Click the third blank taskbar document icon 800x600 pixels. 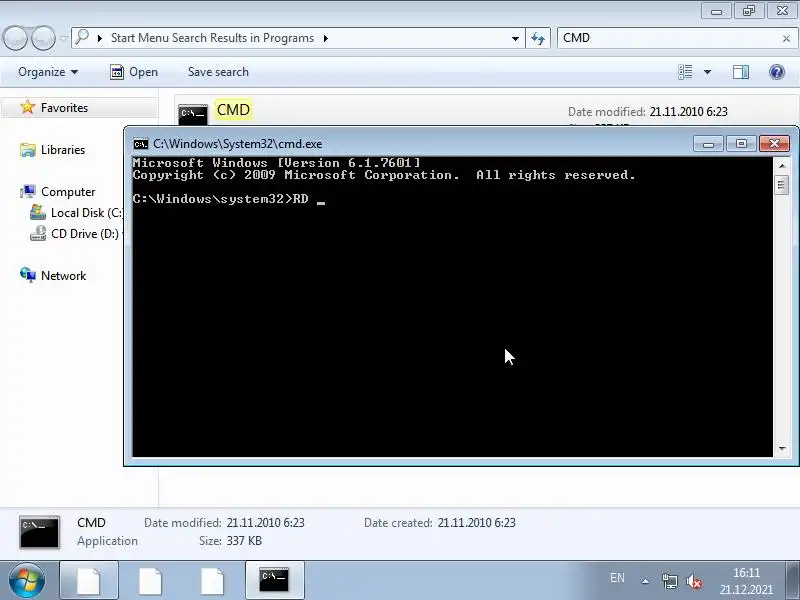tap(212, 580)
